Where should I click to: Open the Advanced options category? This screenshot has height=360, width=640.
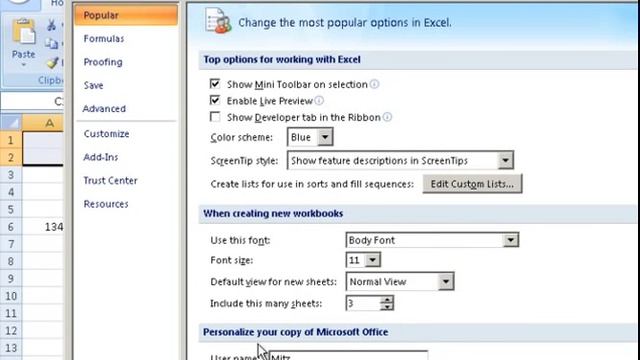(104, 109)
